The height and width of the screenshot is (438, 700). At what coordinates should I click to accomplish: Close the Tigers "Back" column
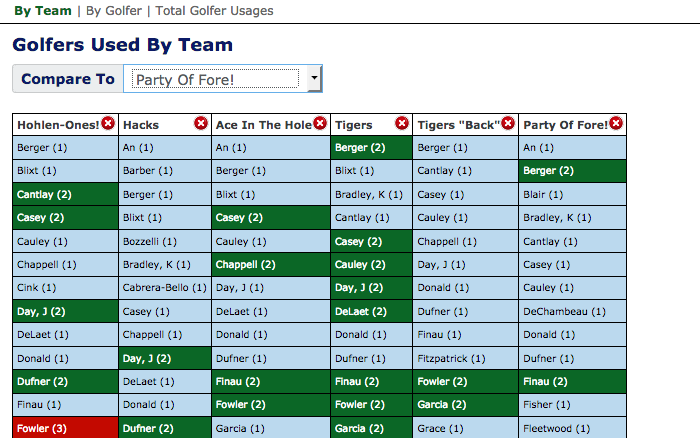[x=508, y=124]
